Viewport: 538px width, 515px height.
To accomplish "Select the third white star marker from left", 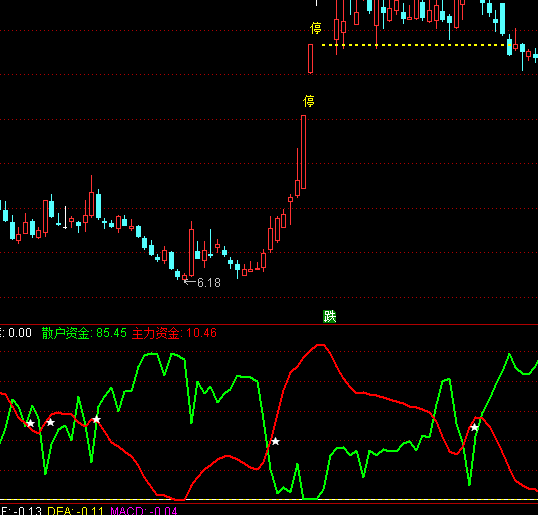I will pos(97,420).
